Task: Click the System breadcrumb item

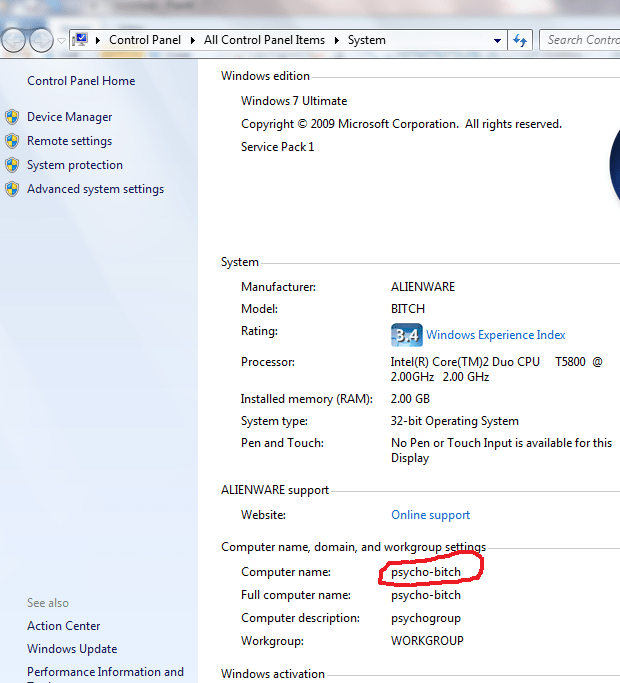Action: (x=366, y=40)
